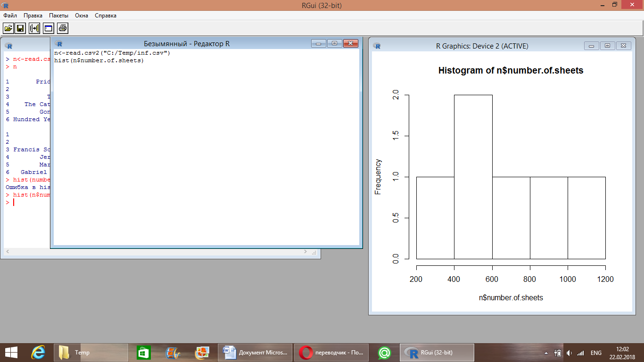Open the Справка menu

106,16
